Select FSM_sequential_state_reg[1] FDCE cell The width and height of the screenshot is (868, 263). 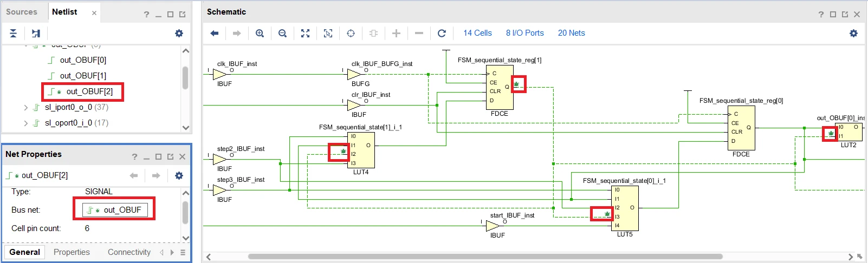(500, 88)
